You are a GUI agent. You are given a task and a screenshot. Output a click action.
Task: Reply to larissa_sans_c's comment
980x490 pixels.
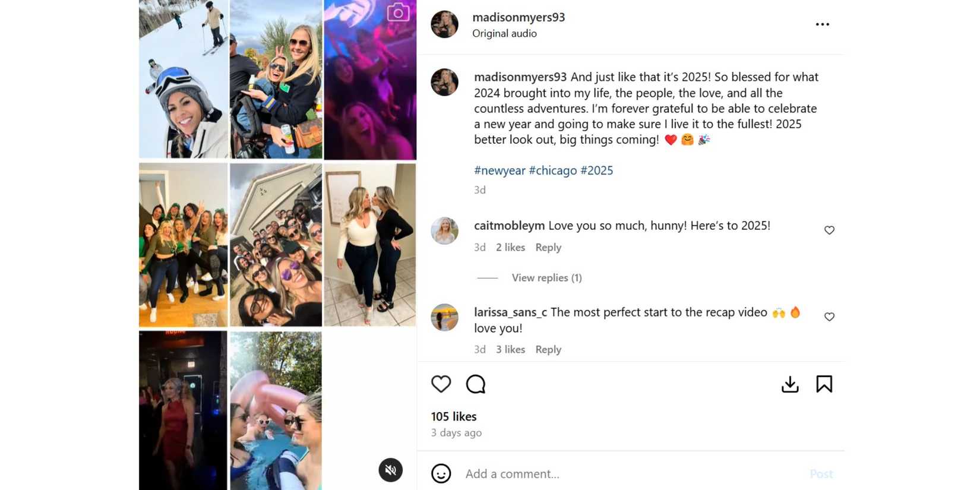[548, 349]
